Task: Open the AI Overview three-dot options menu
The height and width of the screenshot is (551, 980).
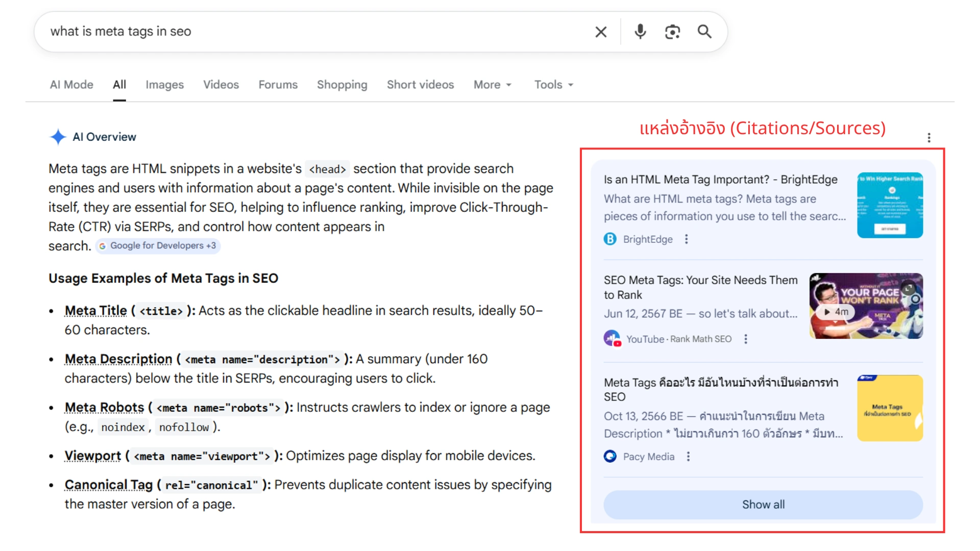Action: [929, 138]
